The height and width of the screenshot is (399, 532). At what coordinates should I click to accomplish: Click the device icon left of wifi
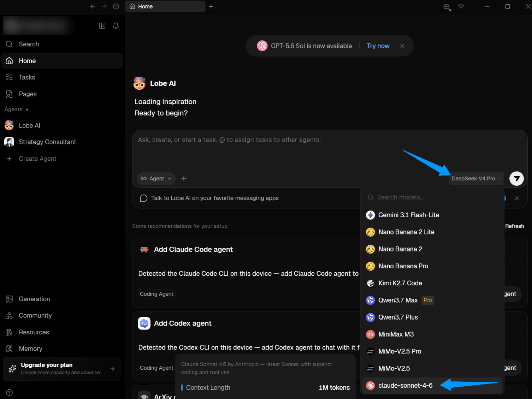447,7
